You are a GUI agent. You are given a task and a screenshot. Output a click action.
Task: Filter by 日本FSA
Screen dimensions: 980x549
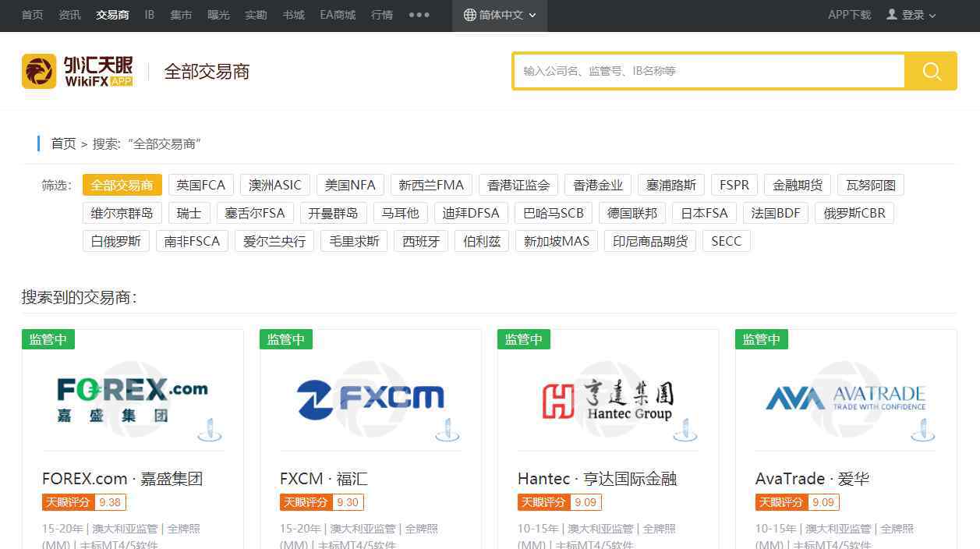coord(704,213)
